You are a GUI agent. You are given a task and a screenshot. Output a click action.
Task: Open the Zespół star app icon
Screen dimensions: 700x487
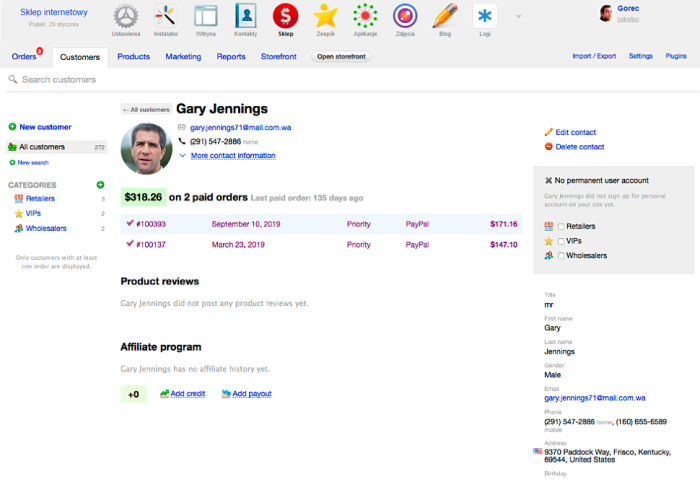(325, 16)
